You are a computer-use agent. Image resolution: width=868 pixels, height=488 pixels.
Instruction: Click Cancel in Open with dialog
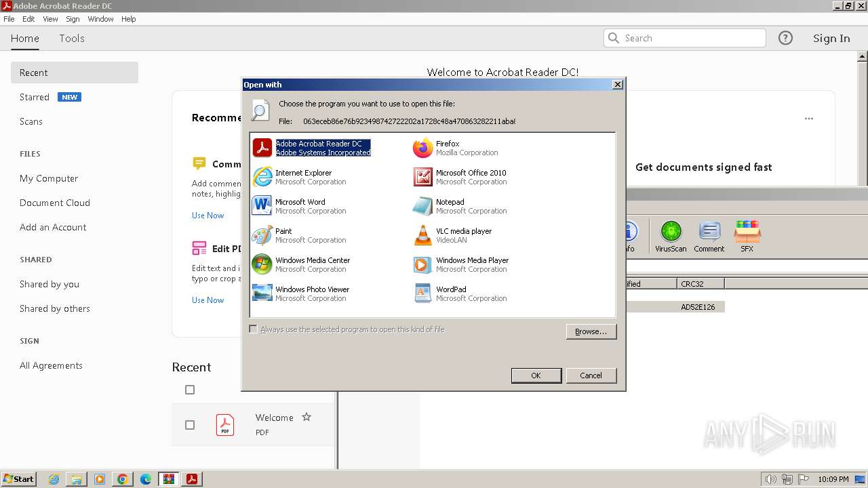(x=591, y=375)
